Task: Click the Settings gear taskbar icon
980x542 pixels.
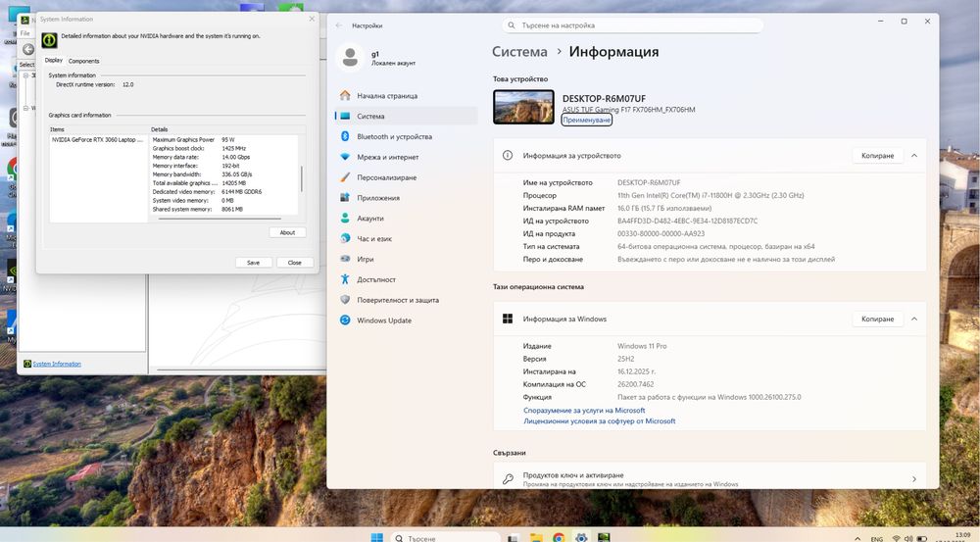Action: coord(581,538)
